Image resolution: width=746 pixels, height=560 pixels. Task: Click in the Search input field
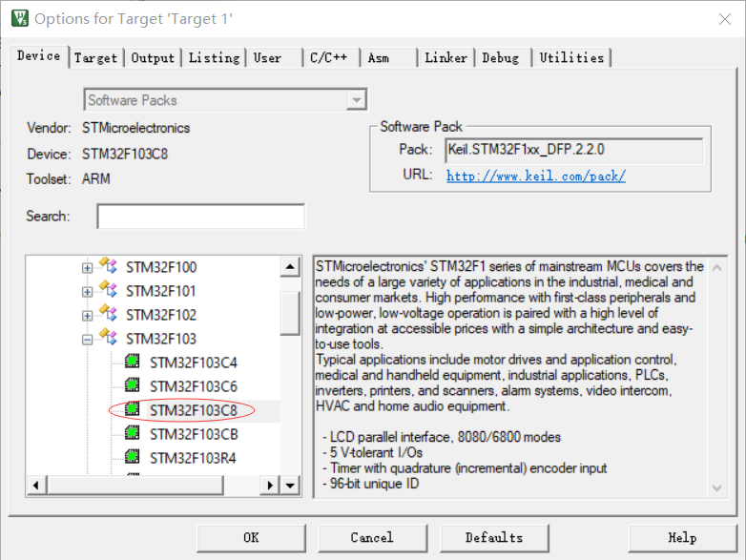pyautogui.click(x=200, y=217)
